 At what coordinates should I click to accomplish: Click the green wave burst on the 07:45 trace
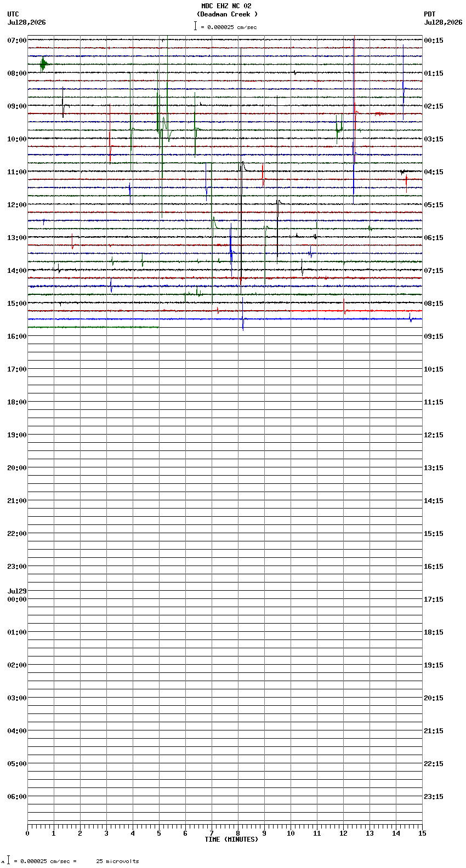pyautogui.click(x=44, y=64)
